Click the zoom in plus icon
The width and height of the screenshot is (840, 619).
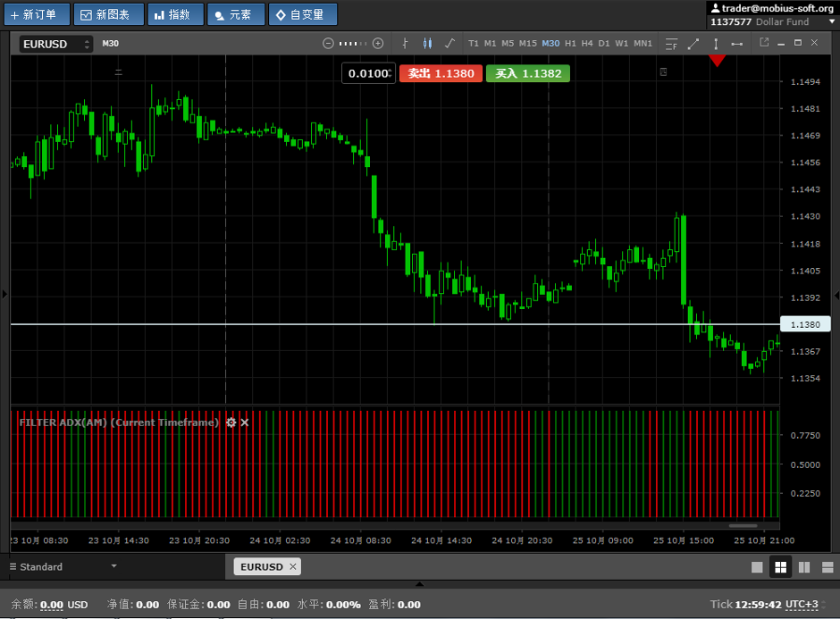378,43
